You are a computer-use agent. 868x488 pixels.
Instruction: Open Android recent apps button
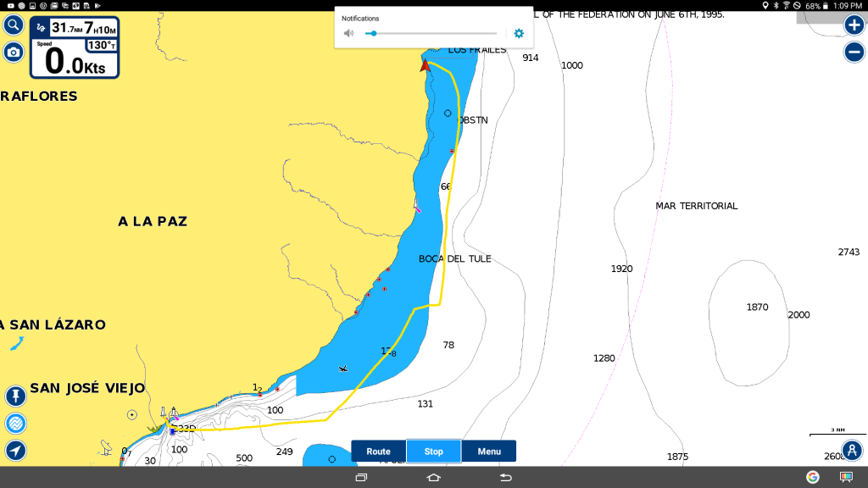361,478
